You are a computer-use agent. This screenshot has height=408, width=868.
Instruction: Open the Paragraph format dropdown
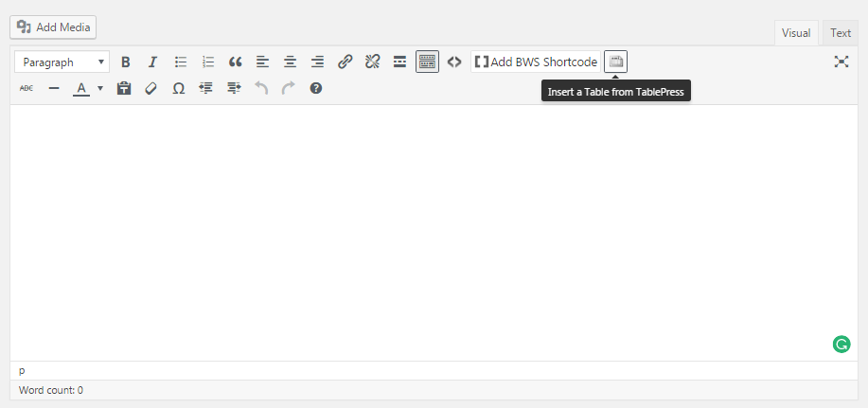[62, 62]
